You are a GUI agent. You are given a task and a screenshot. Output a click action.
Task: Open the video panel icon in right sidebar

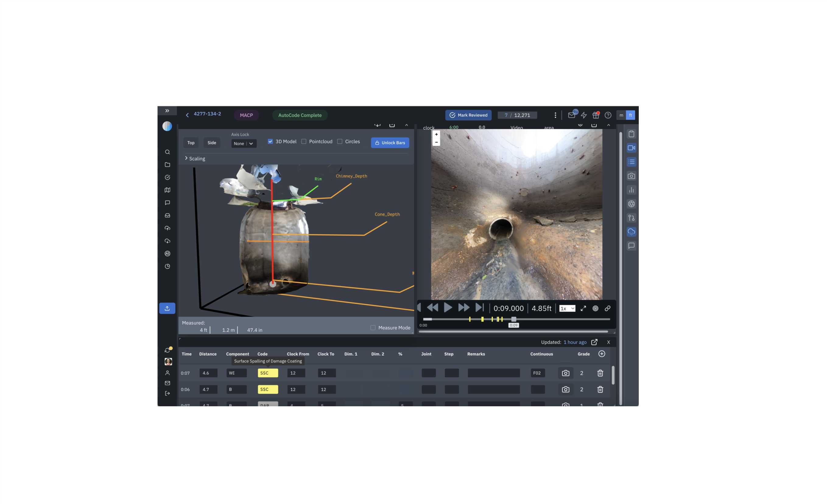pos(631,148)
